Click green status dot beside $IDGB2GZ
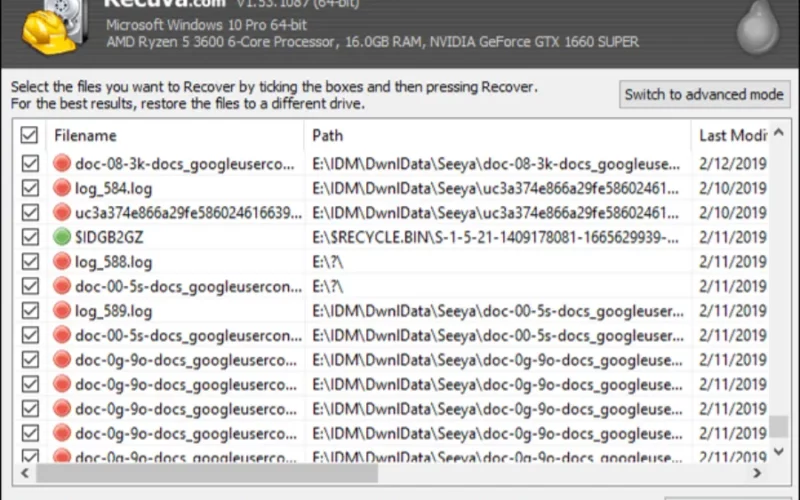Screen dimensions: 800x500 point(62,237)
